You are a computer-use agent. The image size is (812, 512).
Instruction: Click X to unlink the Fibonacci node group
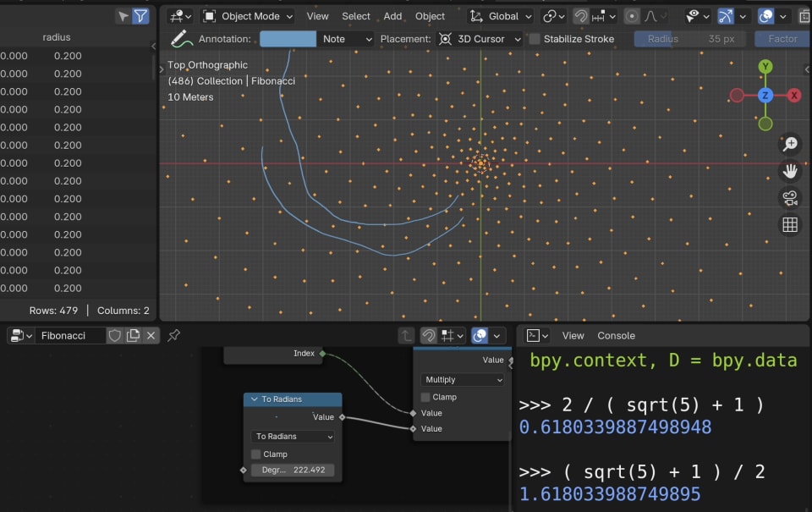click(x=151, y=335)
